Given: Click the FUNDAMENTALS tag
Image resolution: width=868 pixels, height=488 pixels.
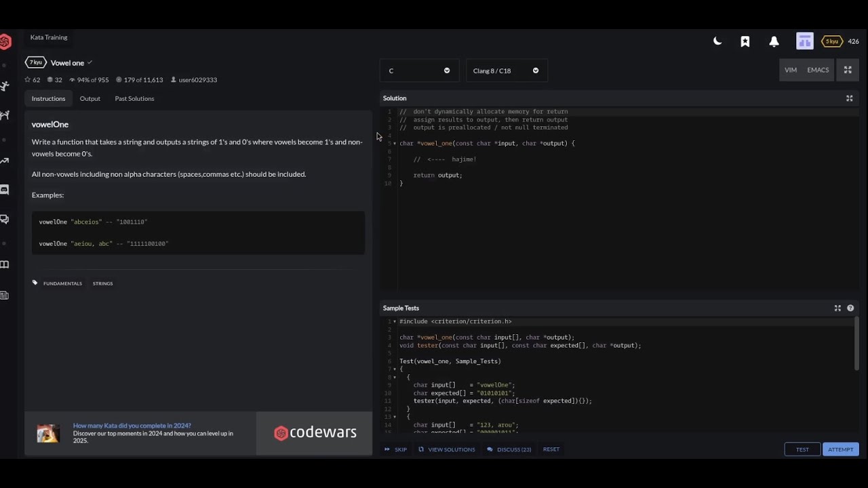Looking at the screenshot, I should coord(62,283).
